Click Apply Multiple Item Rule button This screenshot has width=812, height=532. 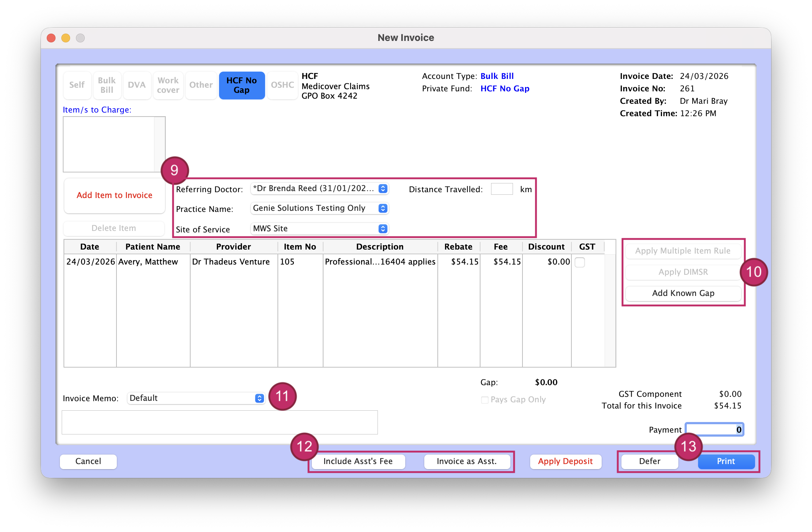click(683, 251)
